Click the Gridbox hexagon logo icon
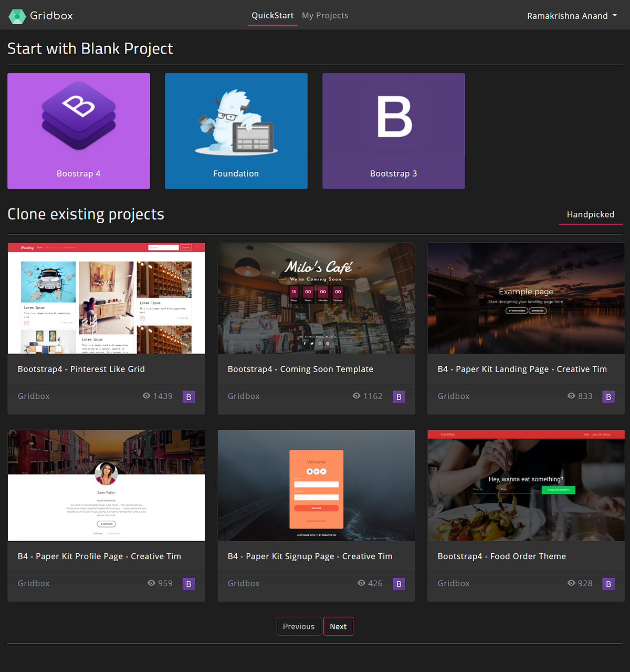 [17, 15]
